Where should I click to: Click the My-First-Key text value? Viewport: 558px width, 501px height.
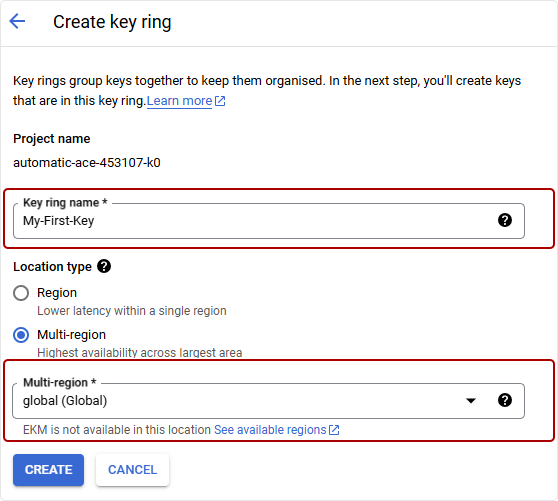(x=59, y=221)
